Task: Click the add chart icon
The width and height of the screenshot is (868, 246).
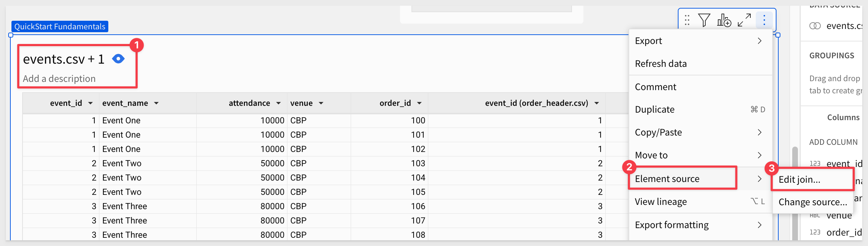Action: pos(724,20)
